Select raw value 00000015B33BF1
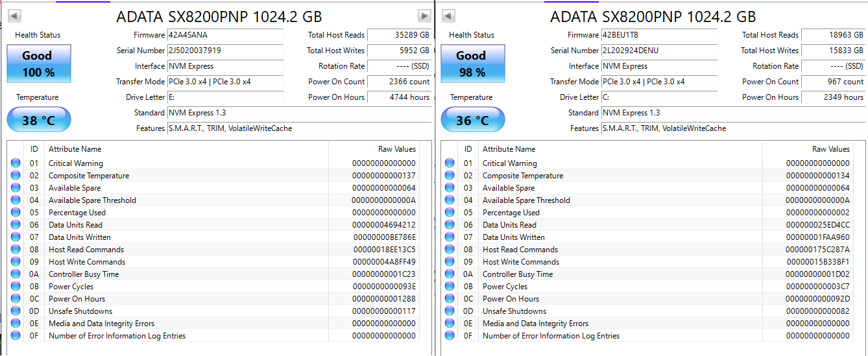This screenshot has height=356, width=868. pos(819,262)
